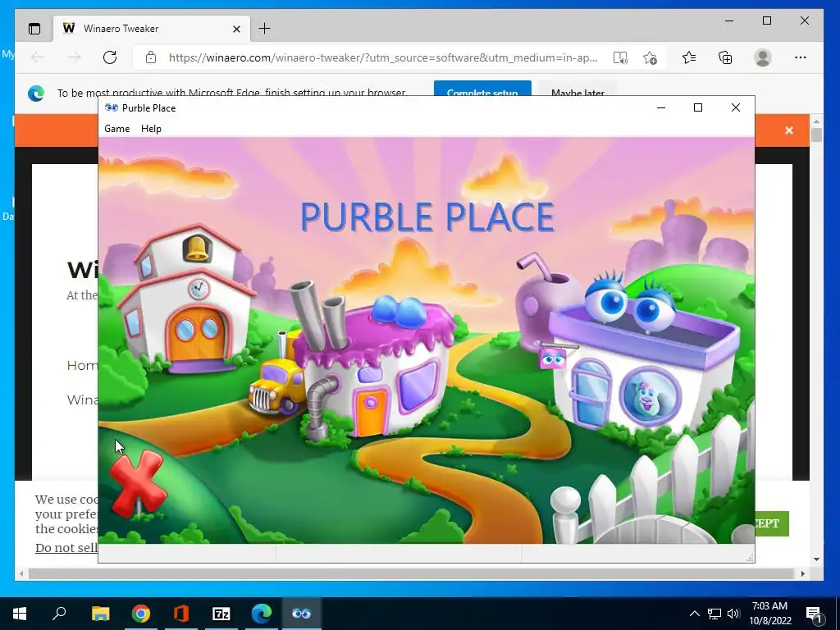Viewport: 840px width, 630px height.
Task: Open a new tab in Edge
Action: coord(265,29)
